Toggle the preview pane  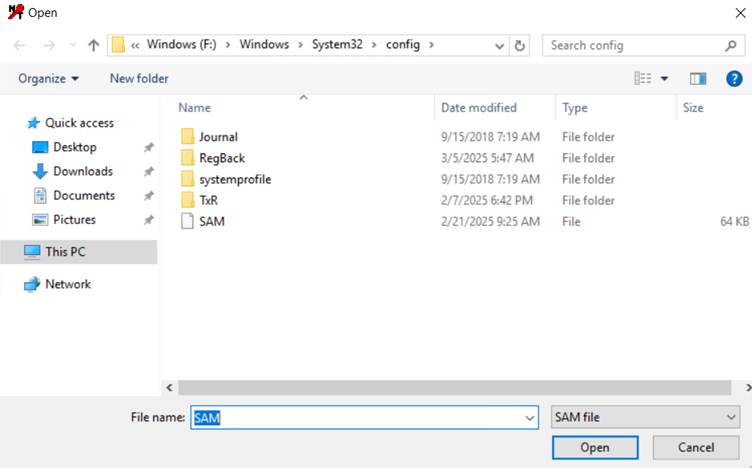pos(698,79)
